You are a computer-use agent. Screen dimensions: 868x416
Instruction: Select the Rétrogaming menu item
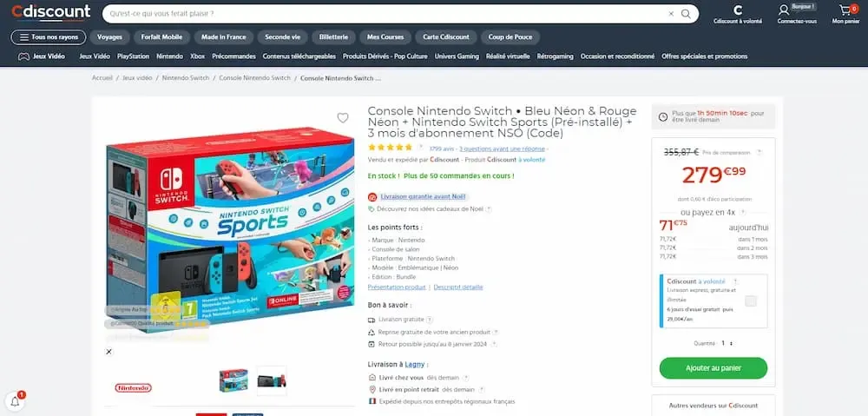point(555,56)
